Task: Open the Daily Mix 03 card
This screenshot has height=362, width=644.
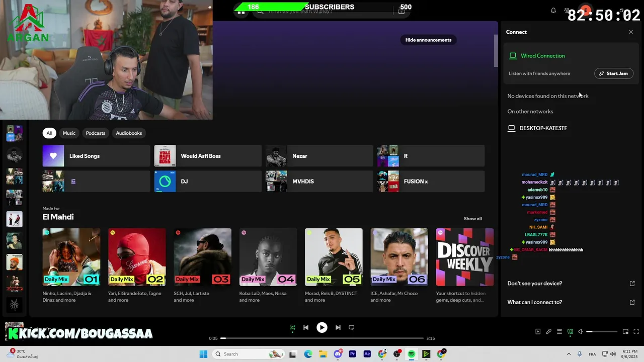Action: pos(202,266)
